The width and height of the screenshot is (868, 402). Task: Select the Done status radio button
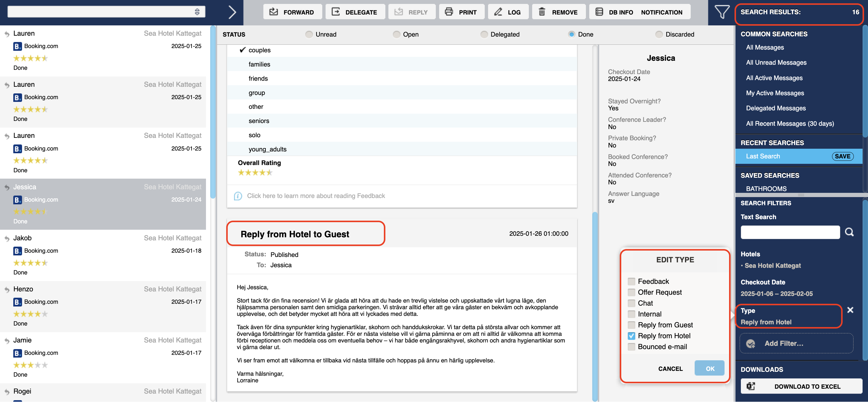click(571, 34)
